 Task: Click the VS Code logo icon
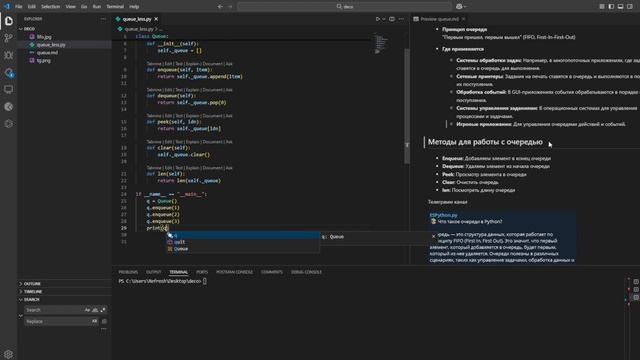tap(7, 6)
